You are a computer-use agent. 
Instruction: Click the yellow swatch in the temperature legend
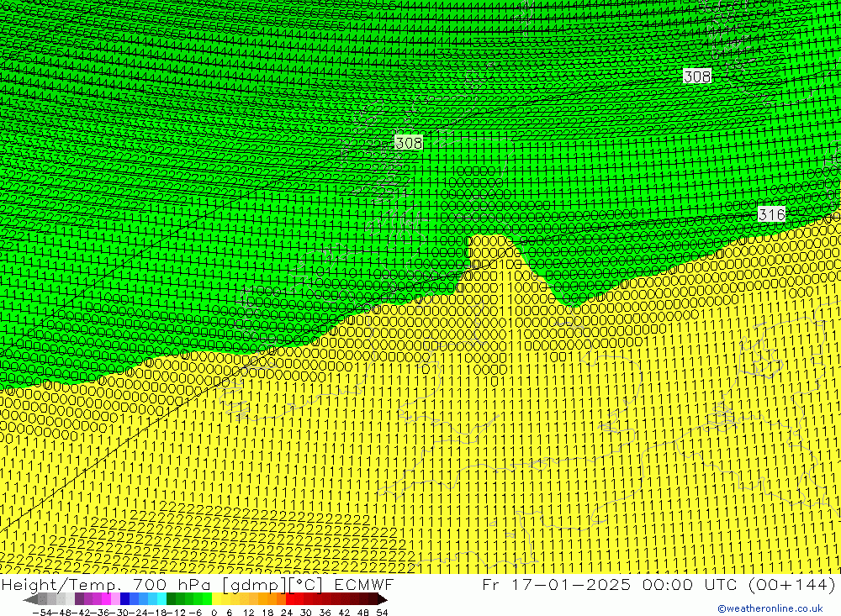coord(216,598)
